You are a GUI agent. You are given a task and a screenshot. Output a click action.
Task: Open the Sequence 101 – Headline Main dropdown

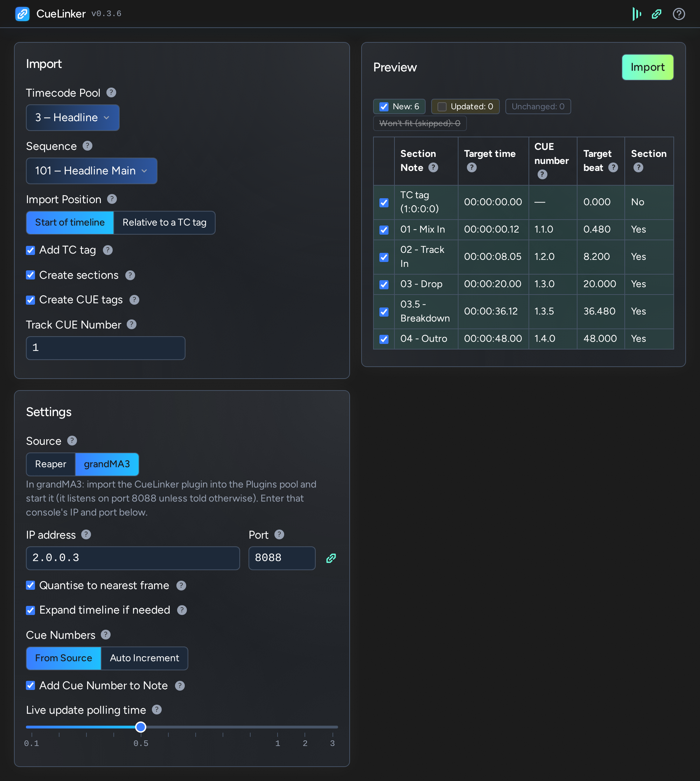[x=92, y=171]
